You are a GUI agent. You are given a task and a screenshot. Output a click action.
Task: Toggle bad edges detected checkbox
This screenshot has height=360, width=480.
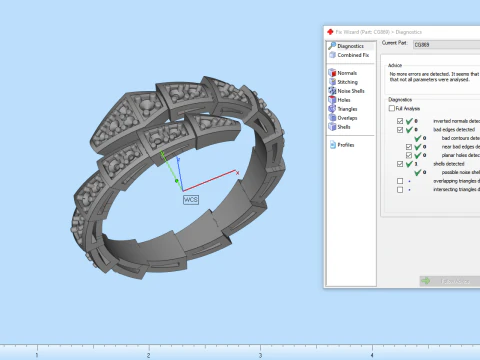coord(400,130)
